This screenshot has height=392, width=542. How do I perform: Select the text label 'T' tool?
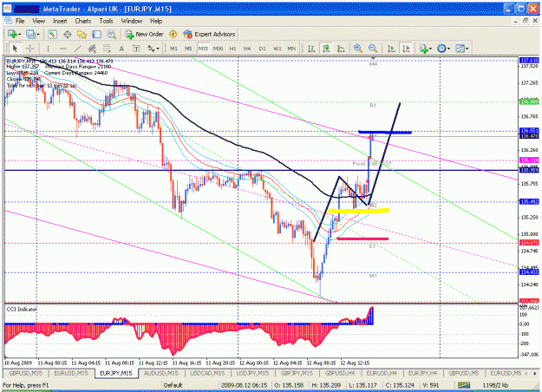[x=136, y=49]
